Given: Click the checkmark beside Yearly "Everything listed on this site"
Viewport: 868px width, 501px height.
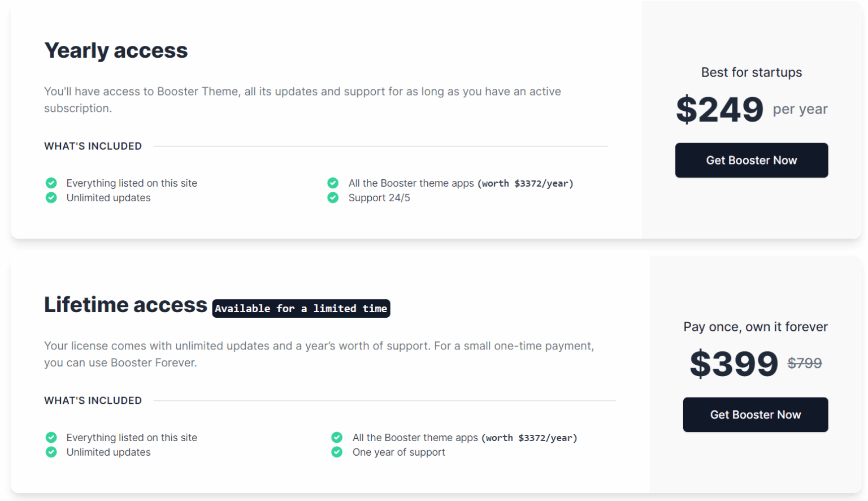Looking at the screenshot, I should pos(51,183).
